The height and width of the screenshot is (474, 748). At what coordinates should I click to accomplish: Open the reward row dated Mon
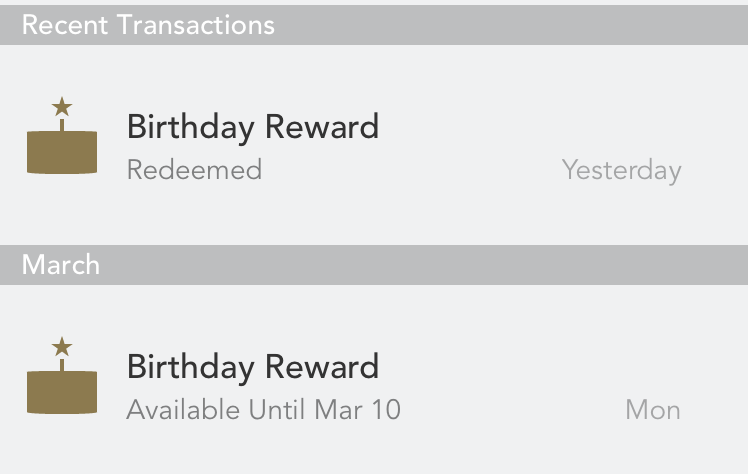click(374, 379)
